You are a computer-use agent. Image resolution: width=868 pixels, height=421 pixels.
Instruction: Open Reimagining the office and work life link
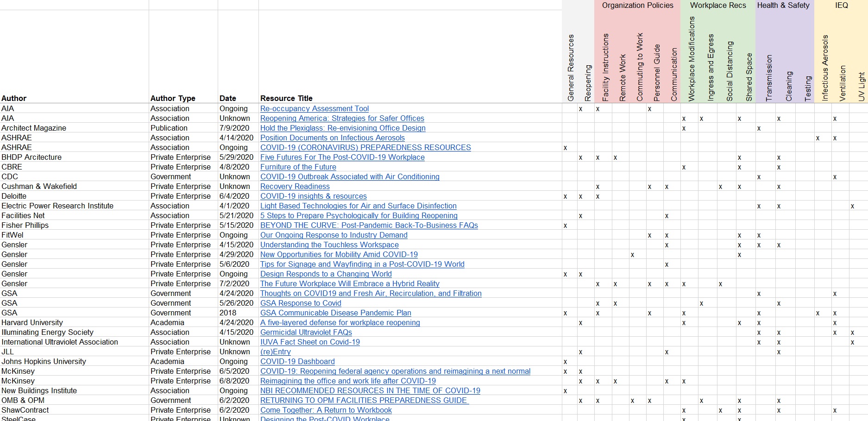coord(348,381)
